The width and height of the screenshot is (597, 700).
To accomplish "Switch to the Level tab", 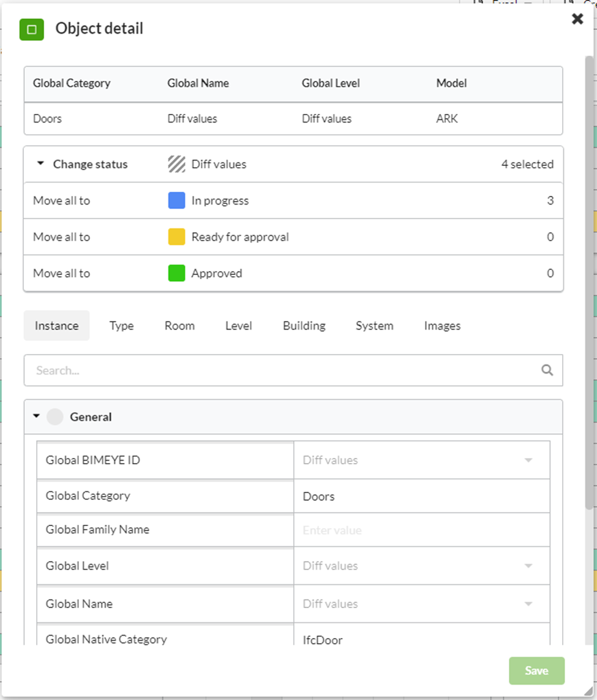I will [239, 325].
